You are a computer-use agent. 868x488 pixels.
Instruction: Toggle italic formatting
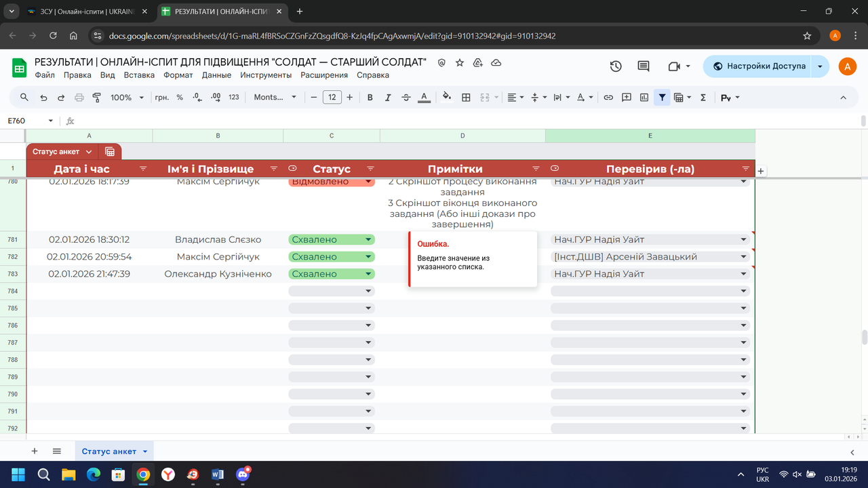tap(388, 98)
